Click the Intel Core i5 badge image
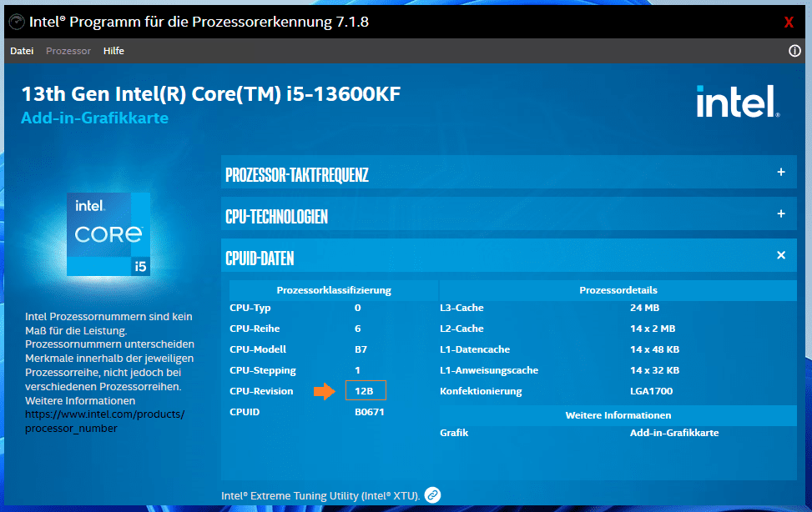812x512 pixels. tap(108, 234)
